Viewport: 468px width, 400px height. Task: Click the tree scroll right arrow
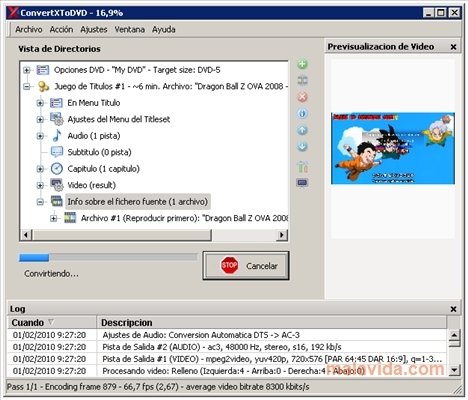point(282,235)
